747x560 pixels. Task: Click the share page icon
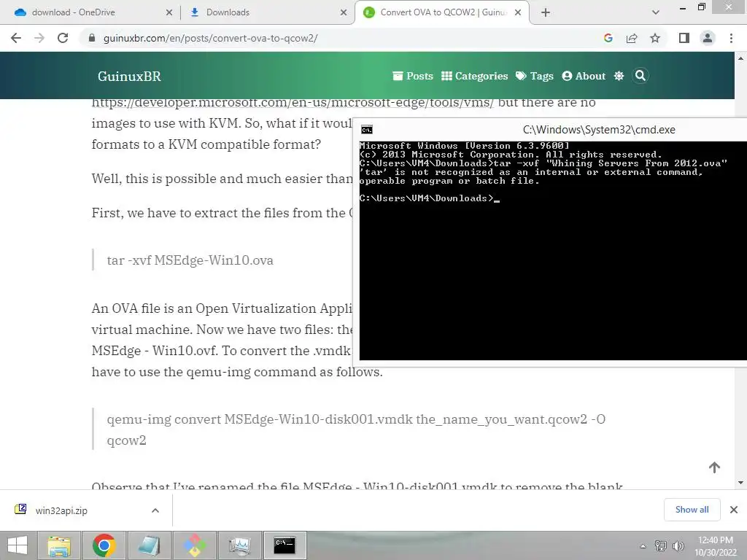pyautogui.click(x=632, y=38)
